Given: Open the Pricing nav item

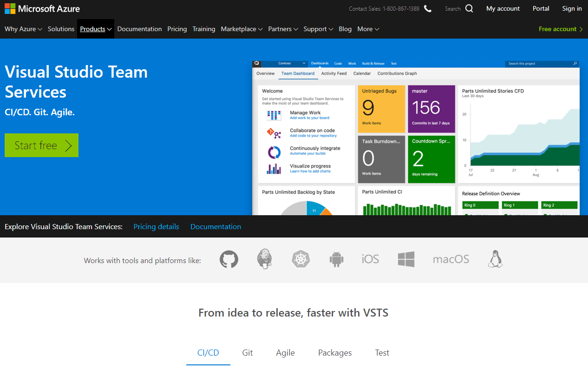Looking at the screenshot, I should 177,29.
